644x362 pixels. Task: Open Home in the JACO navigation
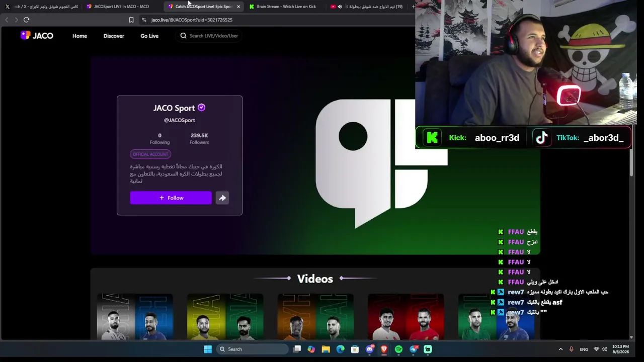79,36
